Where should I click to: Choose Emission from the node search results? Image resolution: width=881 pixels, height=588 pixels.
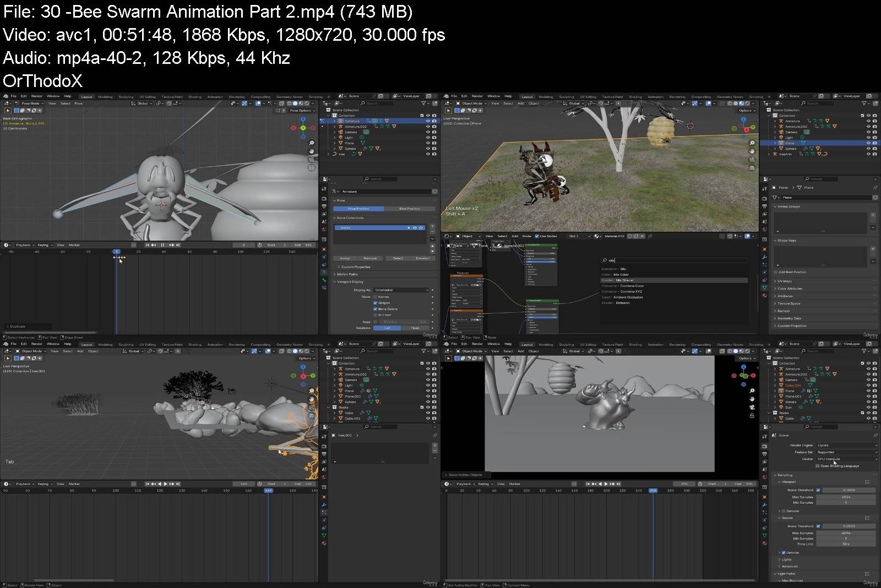point(673,303)
